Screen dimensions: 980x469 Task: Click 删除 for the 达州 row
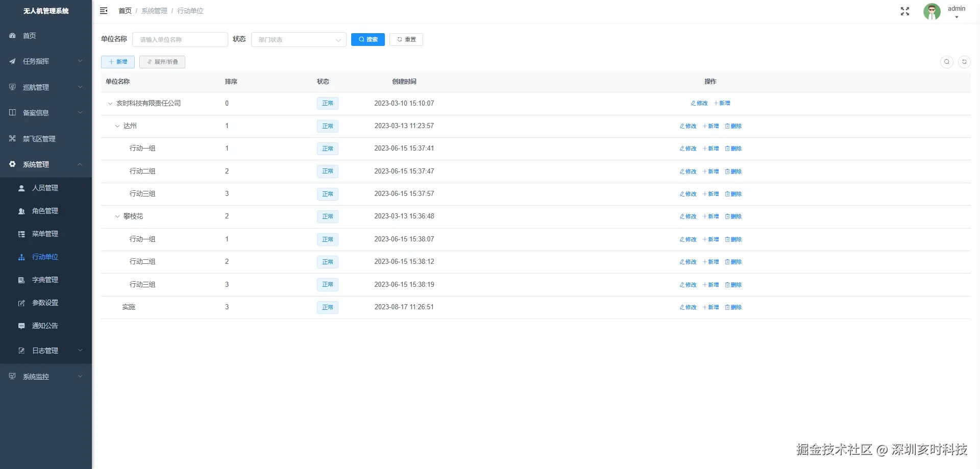point(733,126)
